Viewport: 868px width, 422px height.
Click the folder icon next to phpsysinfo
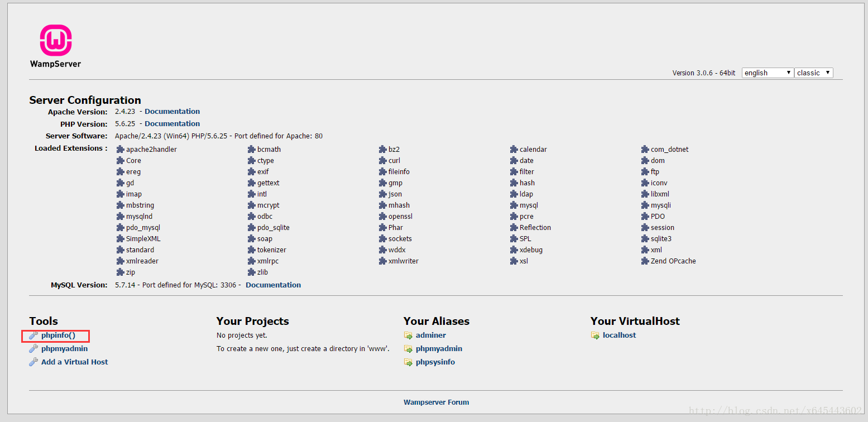408,362
